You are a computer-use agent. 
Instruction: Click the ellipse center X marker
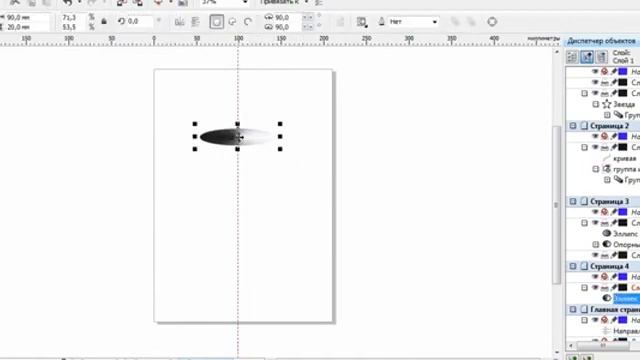pos(239,137)
